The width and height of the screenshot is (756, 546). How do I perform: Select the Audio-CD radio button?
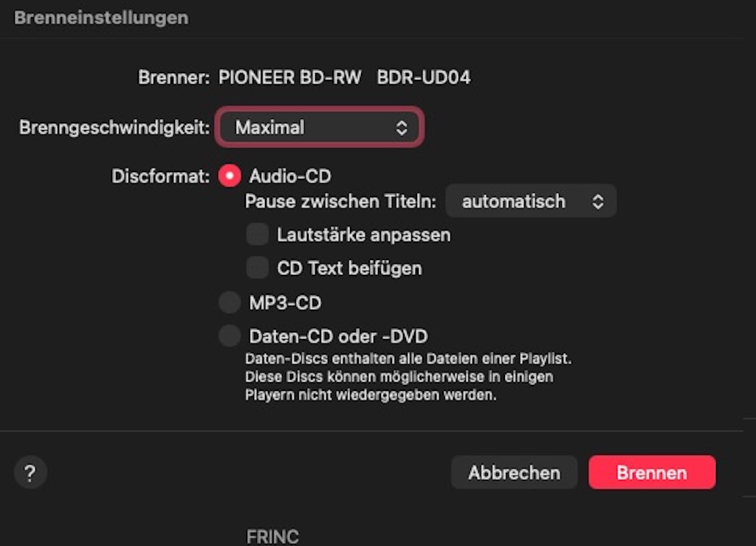pyautogui.click(x=230, y=177)
